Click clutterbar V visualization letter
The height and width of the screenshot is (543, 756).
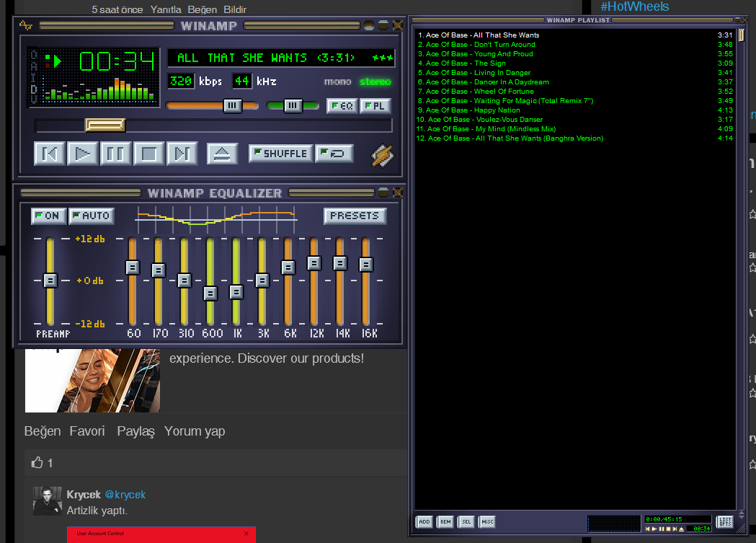pyautogui.click(x=34, y=100)
